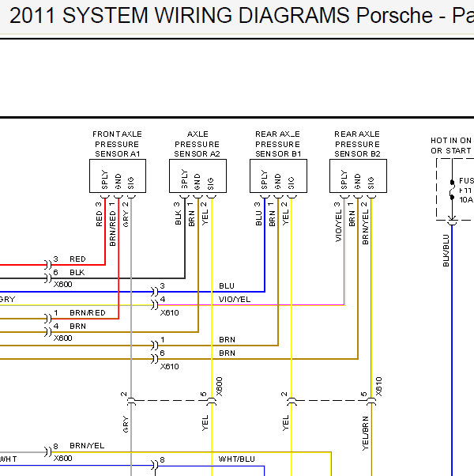Click vertical "YEL 2" label under sensor B1
The width and height of the screenshot is (474, 476).
285,213
